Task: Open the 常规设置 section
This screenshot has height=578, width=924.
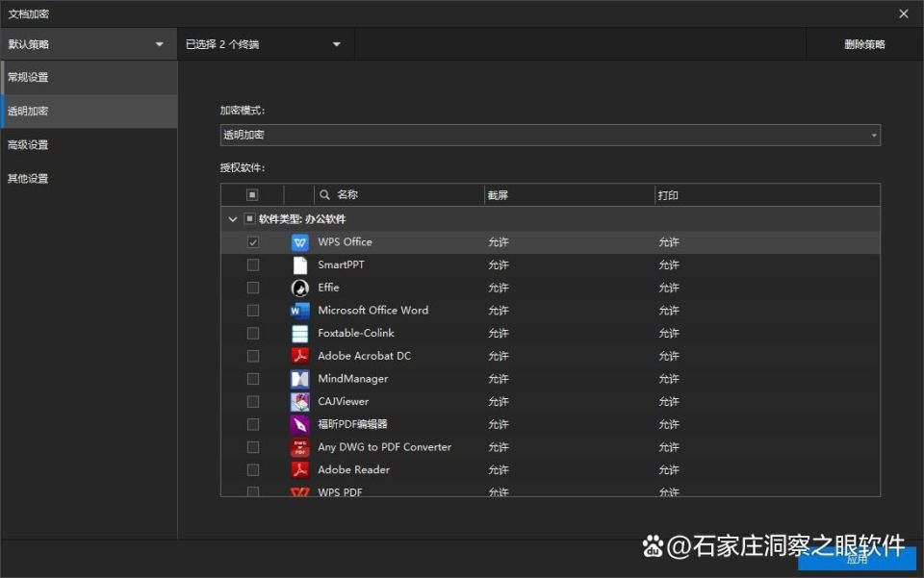Action: (89, 77)
